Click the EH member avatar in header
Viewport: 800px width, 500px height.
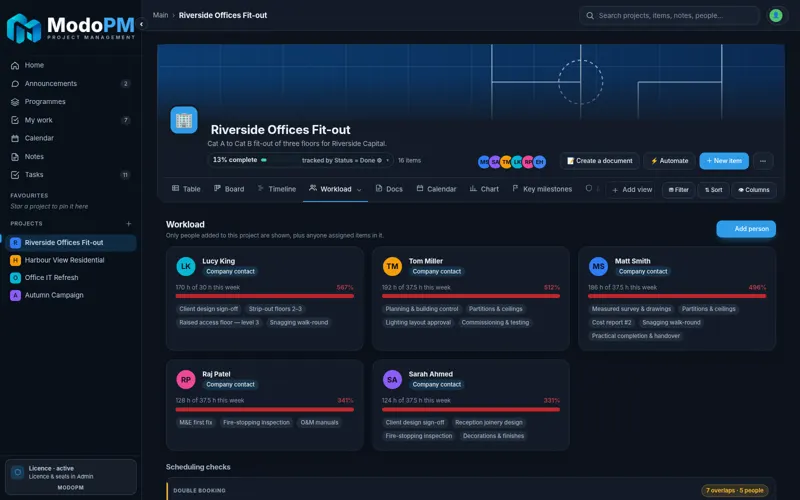point(539,162)
